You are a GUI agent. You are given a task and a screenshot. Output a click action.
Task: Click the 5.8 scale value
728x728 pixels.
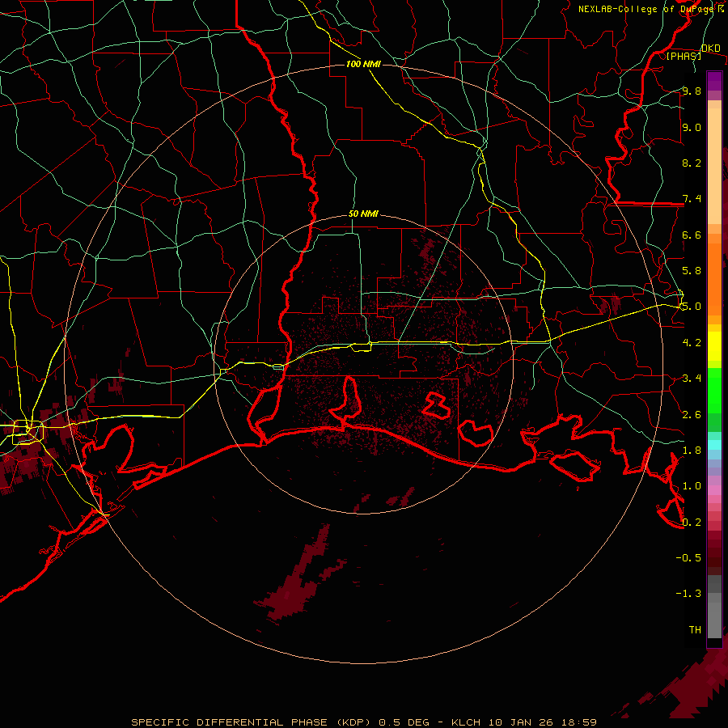(692, 271)
